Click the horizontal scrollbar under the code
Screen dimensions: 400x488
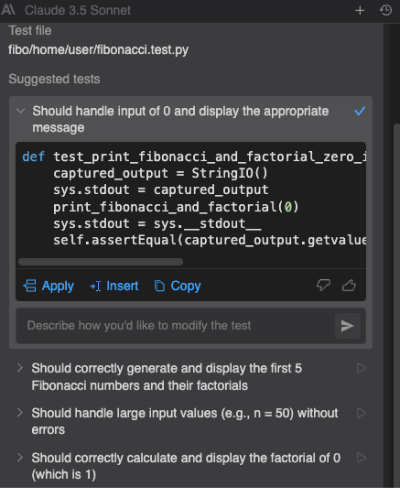[x=101, y=262]
